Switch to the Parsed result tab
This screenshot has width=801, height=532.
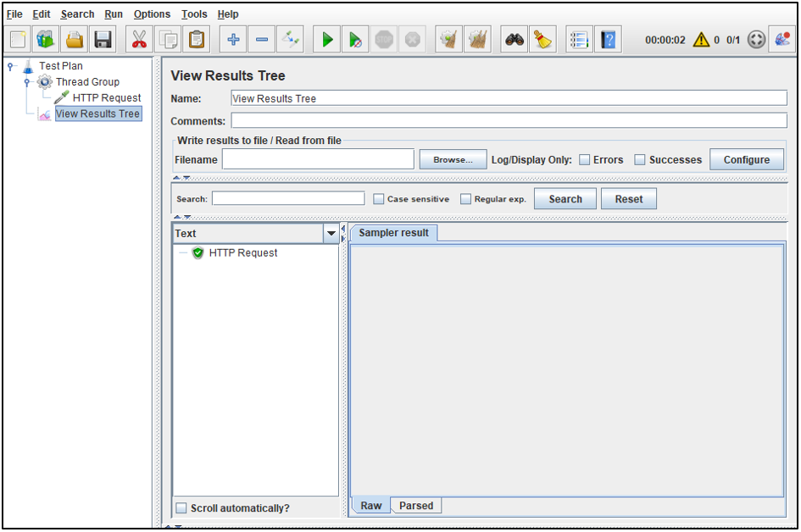click(x=416, y=505)
